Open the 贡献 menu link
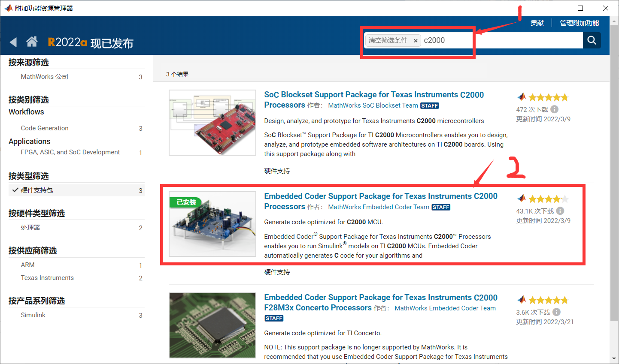Image resolution: width=619 pixels, height=364 pixels. [x=537, y=23]
